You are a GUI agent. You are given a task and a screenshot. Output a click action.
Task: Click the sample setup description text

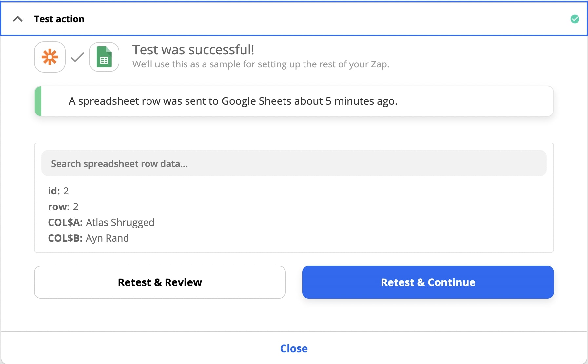click(x=261, y=64)
